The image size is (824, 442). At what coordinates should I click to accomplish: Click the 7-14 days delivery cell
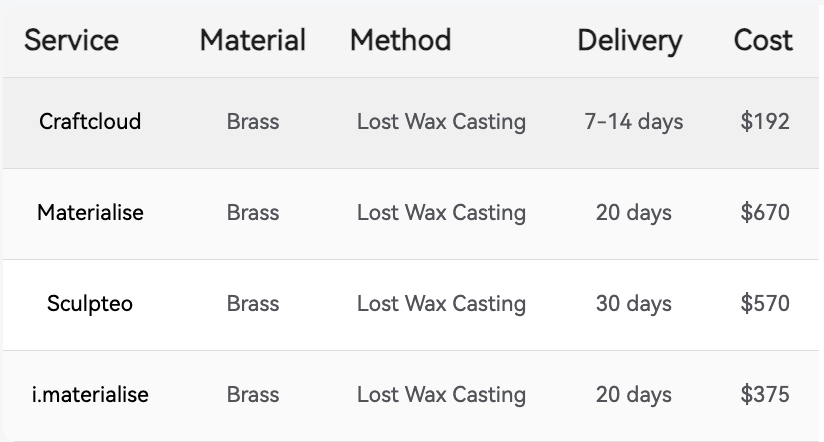coord(634,122)
